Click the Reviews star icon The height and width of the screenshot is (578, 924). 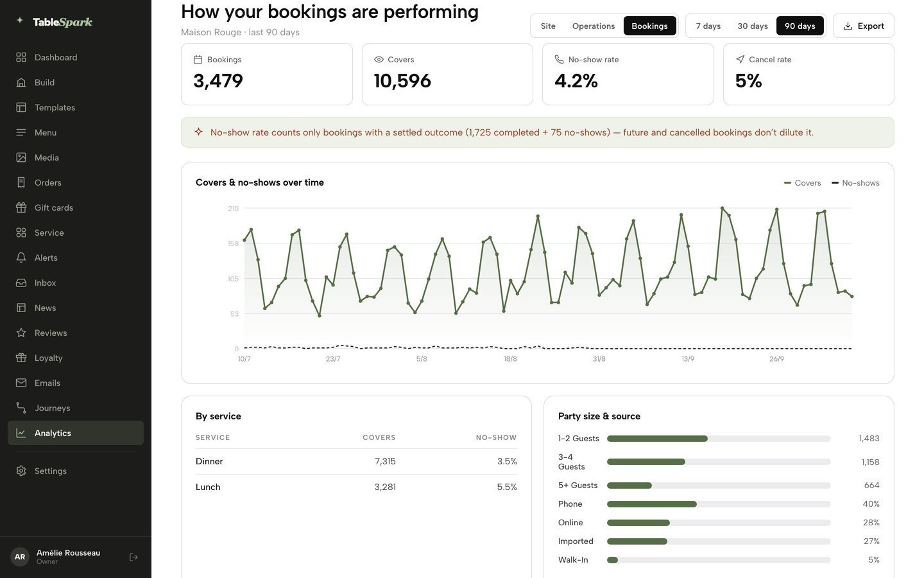coord(21,333)
